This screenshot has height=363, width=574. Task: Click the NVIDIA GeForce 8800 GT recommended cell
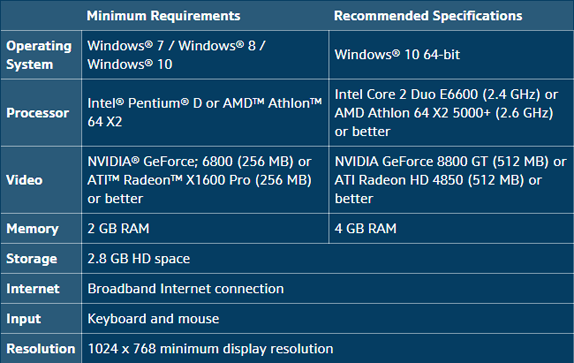[450, 180]
